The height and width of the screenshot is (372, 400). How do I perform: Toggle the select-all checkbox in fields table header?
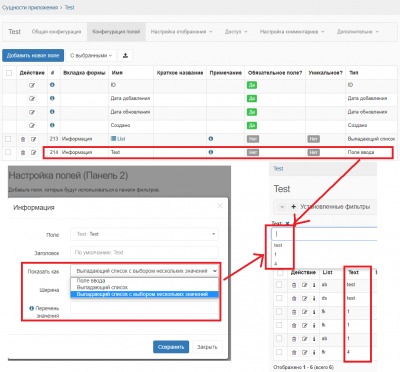click(9, 73)
